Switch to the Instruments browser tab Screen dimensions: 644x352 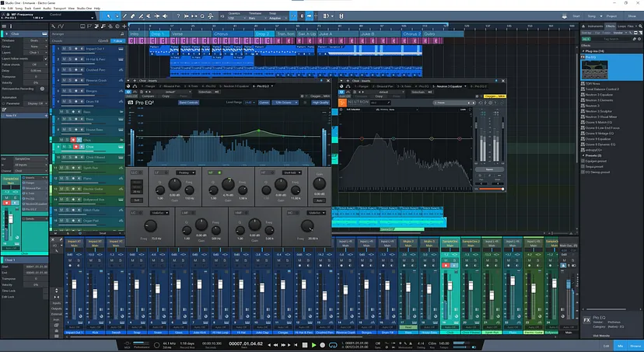pos(594,26)
